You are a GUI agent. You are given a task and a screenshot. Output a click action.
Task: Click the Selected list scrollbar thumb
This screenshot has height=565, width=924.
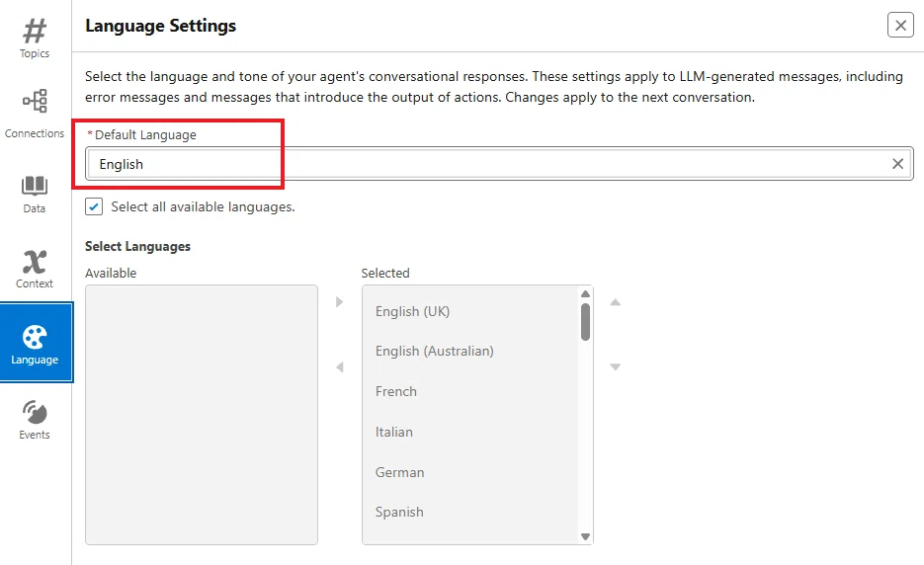click(x=585, y=322)
